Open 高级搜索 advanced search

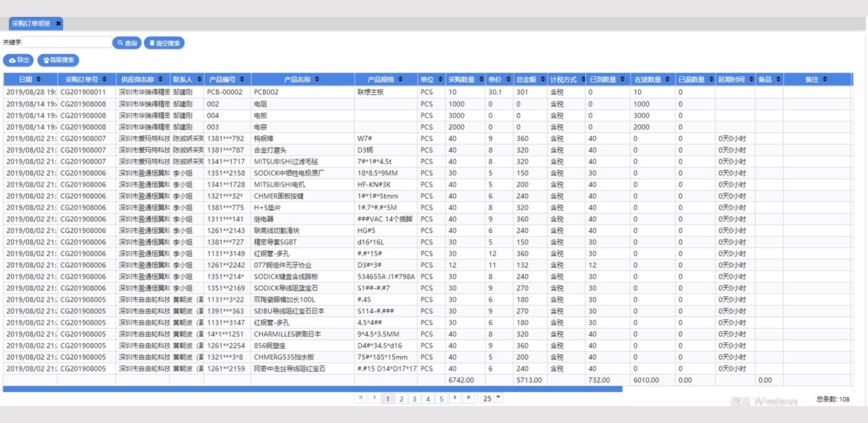point(58,60)
